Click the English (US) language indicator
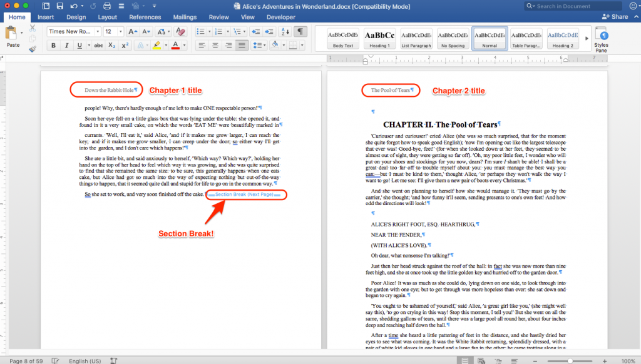The image size is (641, 364). [85, 361]
